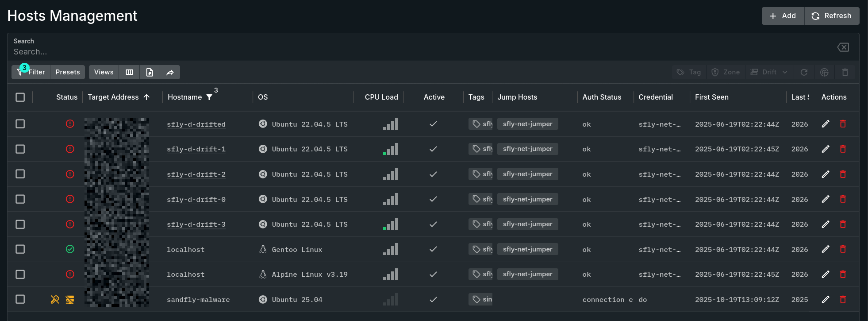
Task: Click the Refresh button
Action: [x=832, y=16]
